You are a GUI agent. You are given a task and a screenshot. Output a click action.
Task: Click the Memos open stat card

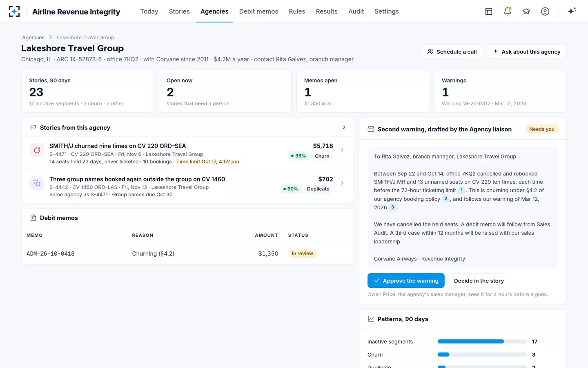click(363, 91)
